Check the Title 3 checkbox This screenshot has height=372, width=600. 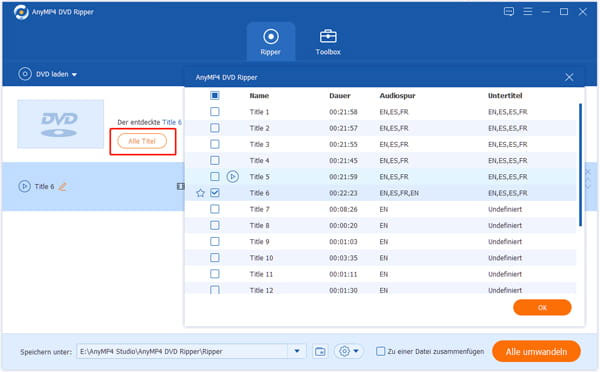tap(215, 144)
